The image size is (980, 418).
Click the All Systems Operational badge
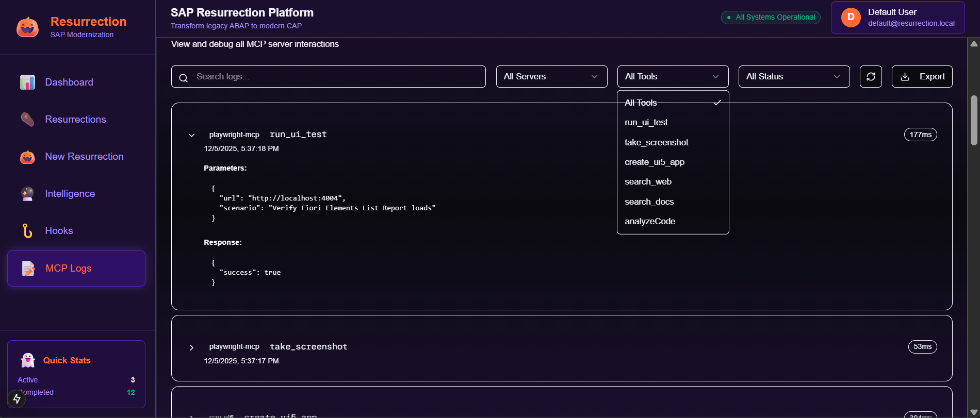point(771,17)
